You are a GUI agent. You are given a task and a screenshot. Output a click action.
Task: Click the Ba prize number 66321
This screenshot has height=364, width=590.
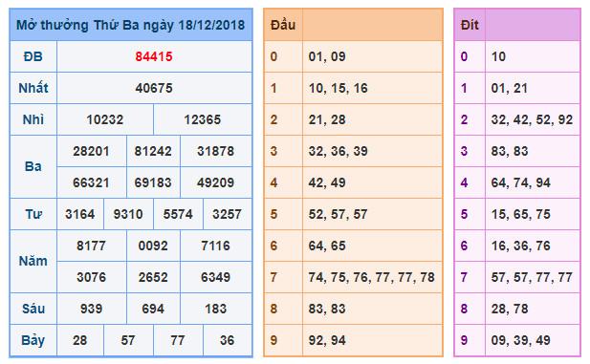pos(92,183)
